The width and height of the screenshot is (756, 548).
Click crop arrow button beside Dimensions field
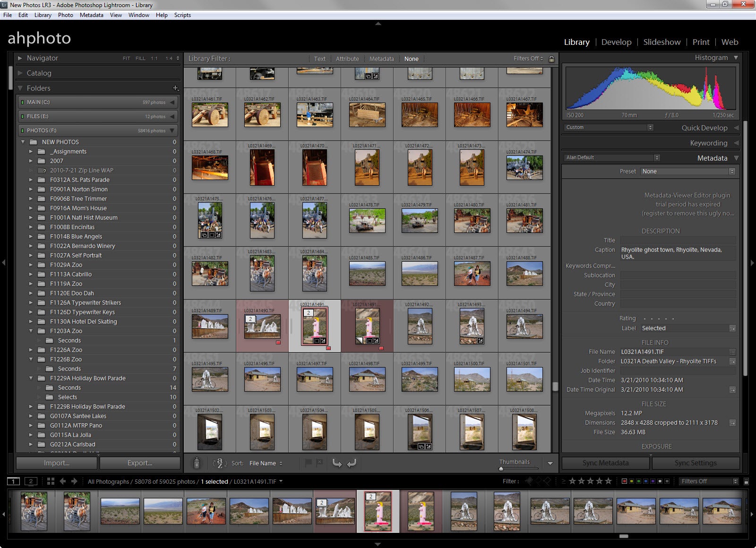(732, 423)
